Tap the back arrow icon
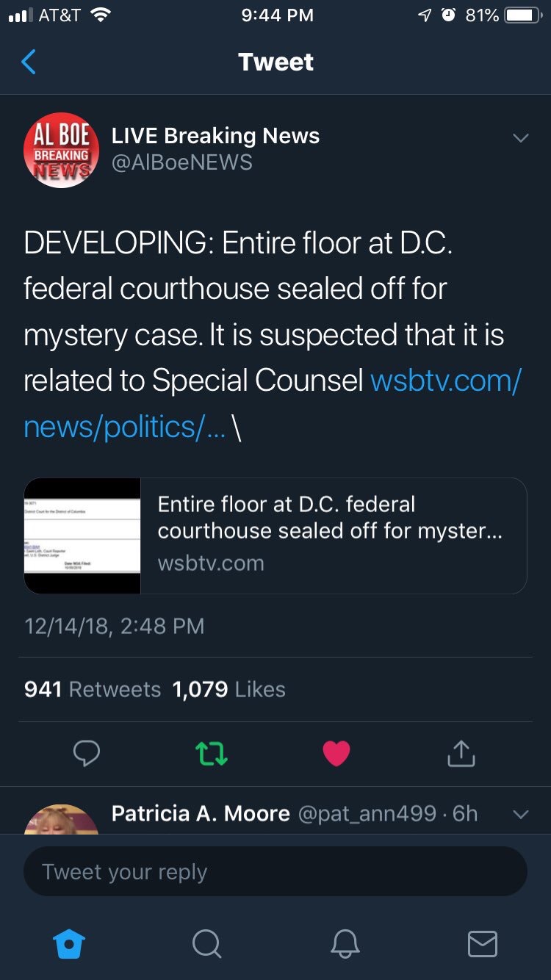551x980 pixels. tap(29, 62)
